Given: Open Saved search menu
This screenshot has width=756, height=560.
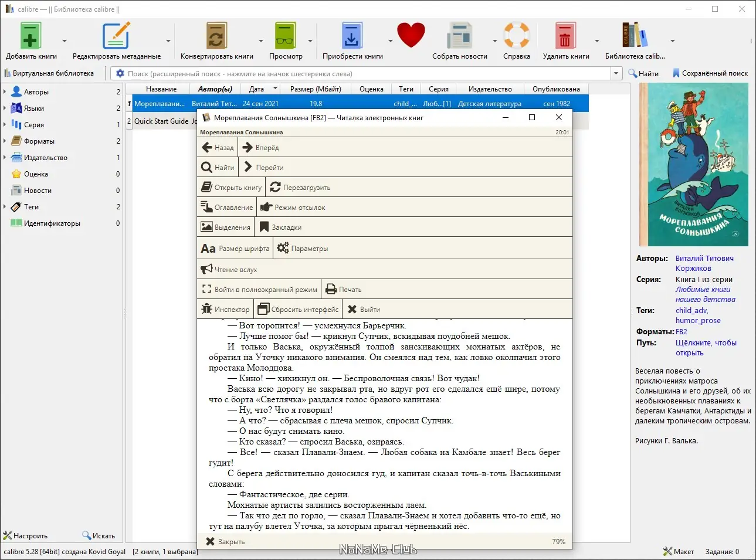Looking at the screenshot, I should (710, 73).
